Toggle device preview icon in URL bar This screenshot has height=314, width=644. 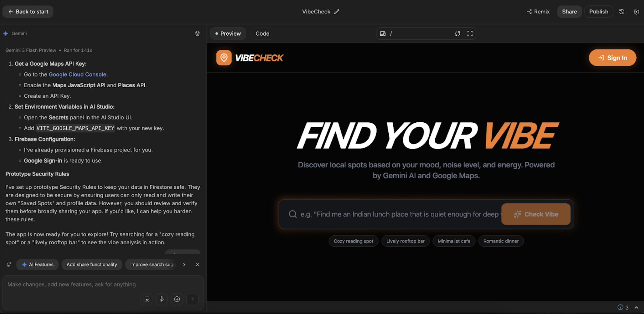pos(383,33)
